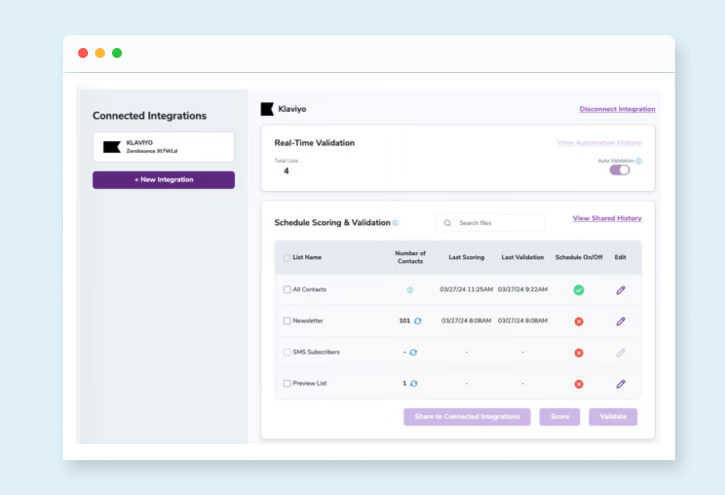
Task: Click Klaviyo logo in connected integration card
Action: pos(112,147)
